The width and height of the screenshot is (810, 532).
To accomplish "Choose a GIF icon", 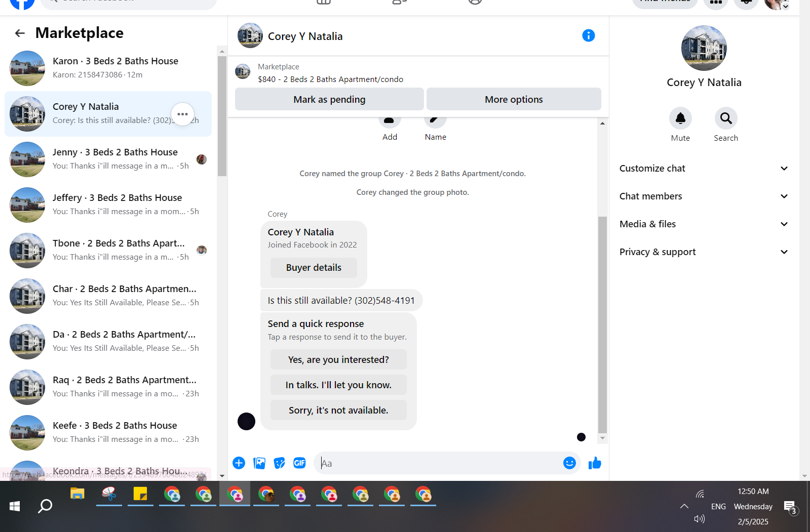I will pyautogui.click(x=300, y=463).
